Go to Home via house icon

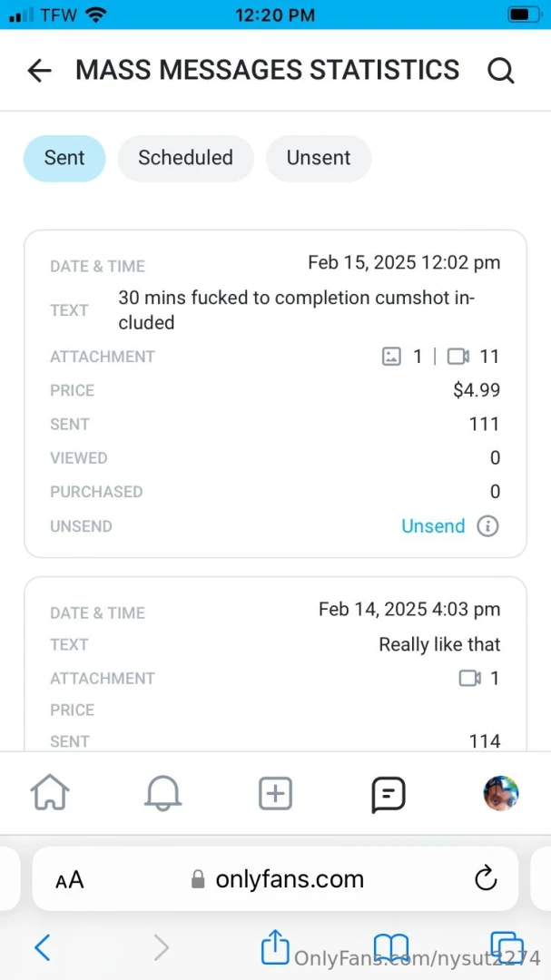click(49, 794)
